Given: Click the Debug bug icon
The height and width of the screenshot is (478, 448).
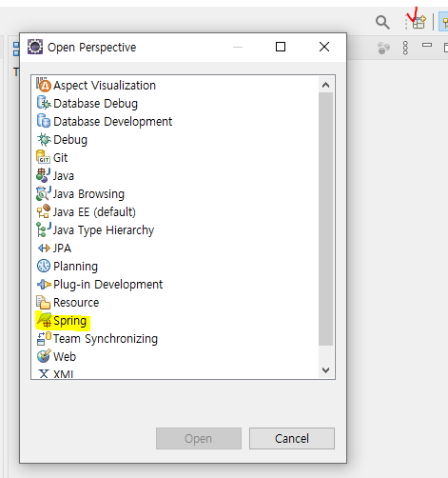Looking at the screenshot, I should pyautogui.click(x=44, y=139).
